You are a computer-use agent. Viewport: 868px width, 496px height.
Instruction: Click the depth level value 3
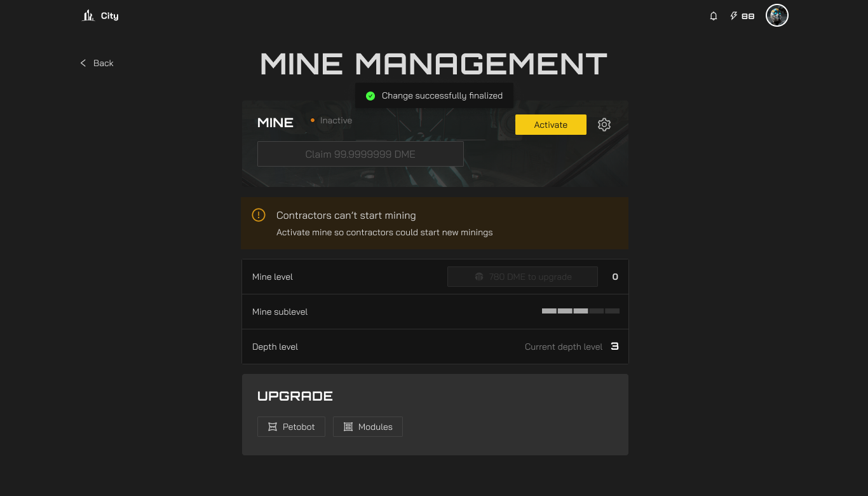pyautogui.click(x=615, y=347)
